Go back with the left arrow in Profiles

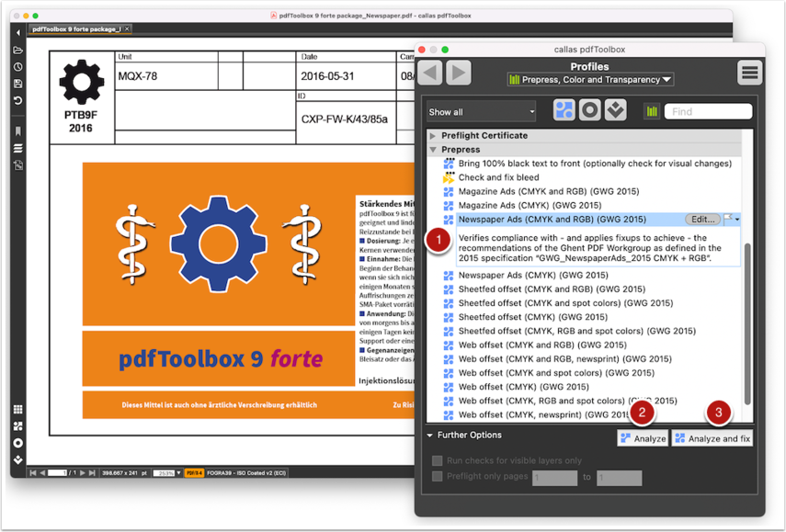click(x=430, y=74)
